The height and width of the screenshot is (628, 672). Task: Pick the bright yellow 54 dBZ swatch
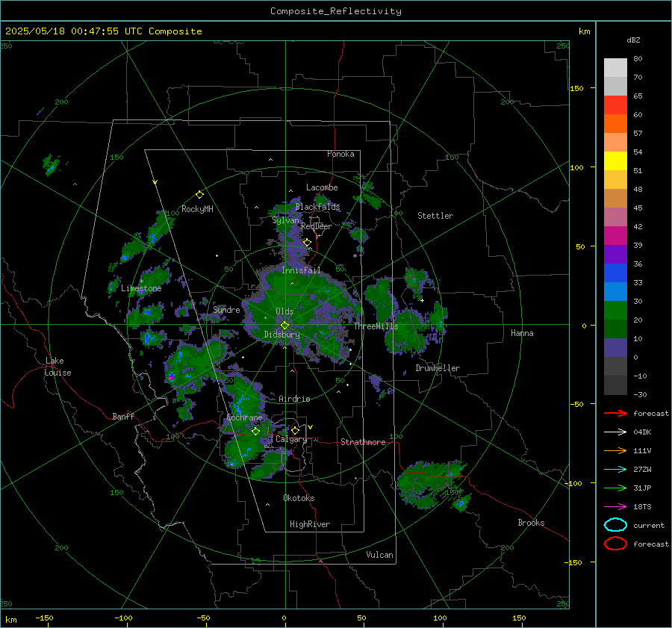coord(615,161)
